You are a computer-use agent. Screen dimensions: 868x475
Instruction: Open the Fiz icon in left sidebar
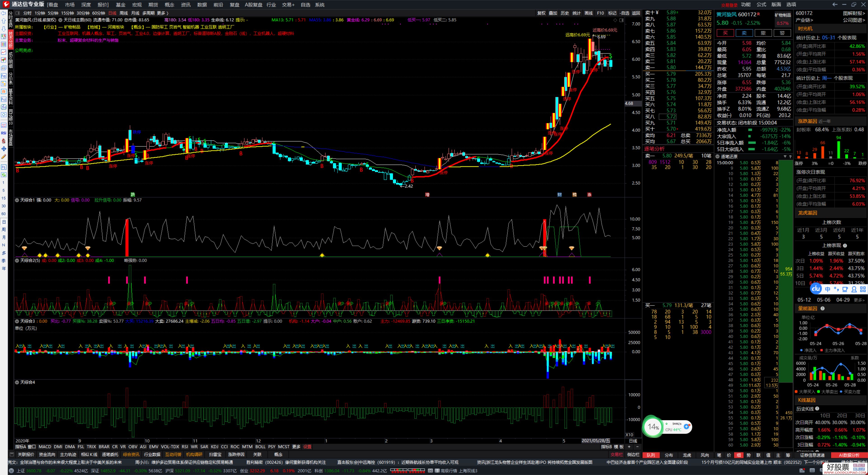[x=4, y=100]
